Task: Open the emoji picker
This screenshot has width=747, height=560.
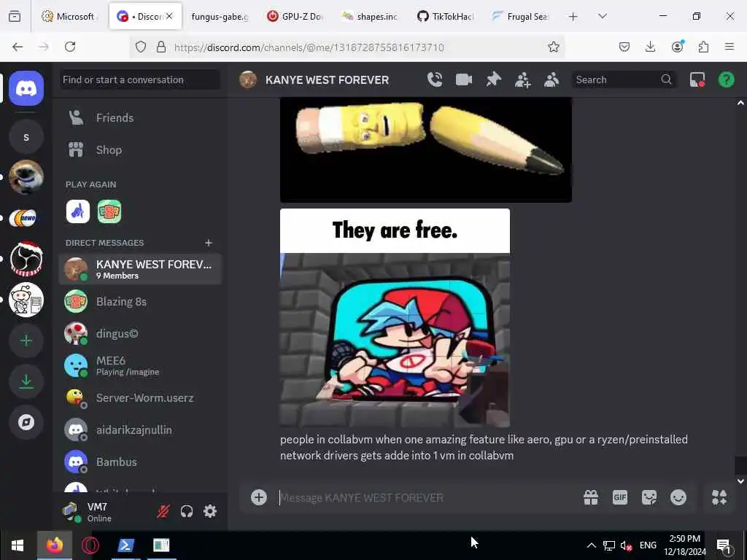Action: coord(678,497)
